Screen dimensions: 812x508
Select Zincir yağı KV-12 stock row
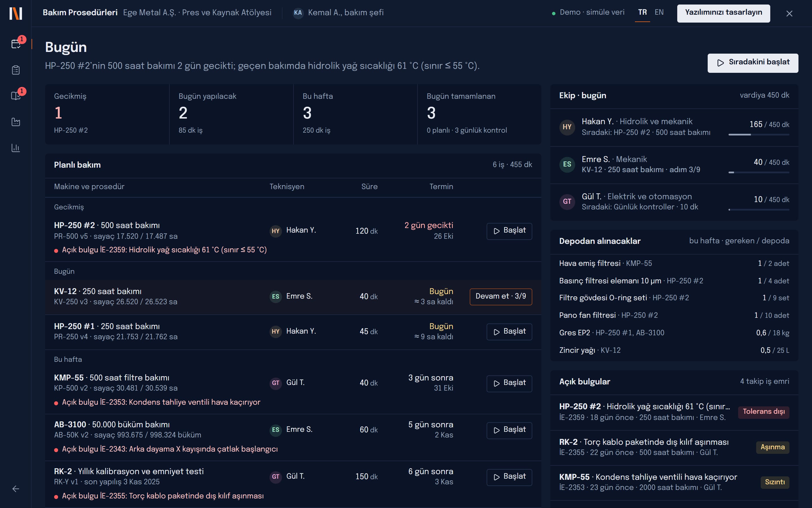coord(674,351)
